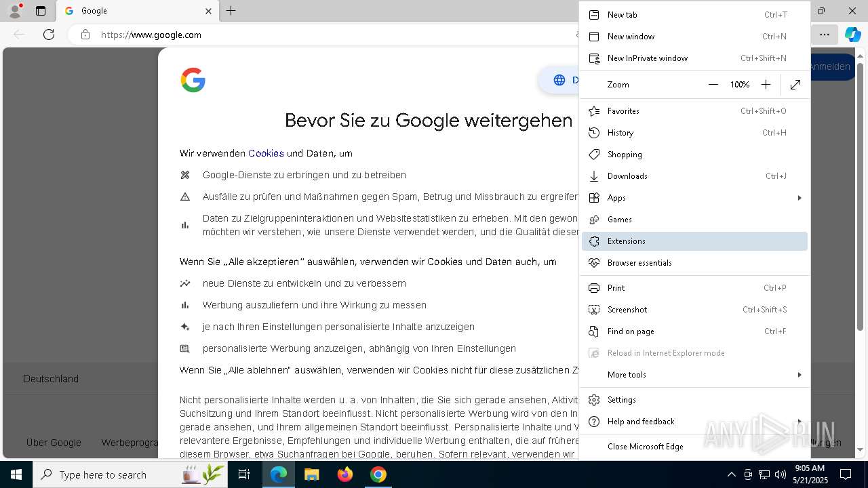Click the Anmelden sign-in button
The height and width of the screenshot is (488, 868).
(x=833, y=66)
